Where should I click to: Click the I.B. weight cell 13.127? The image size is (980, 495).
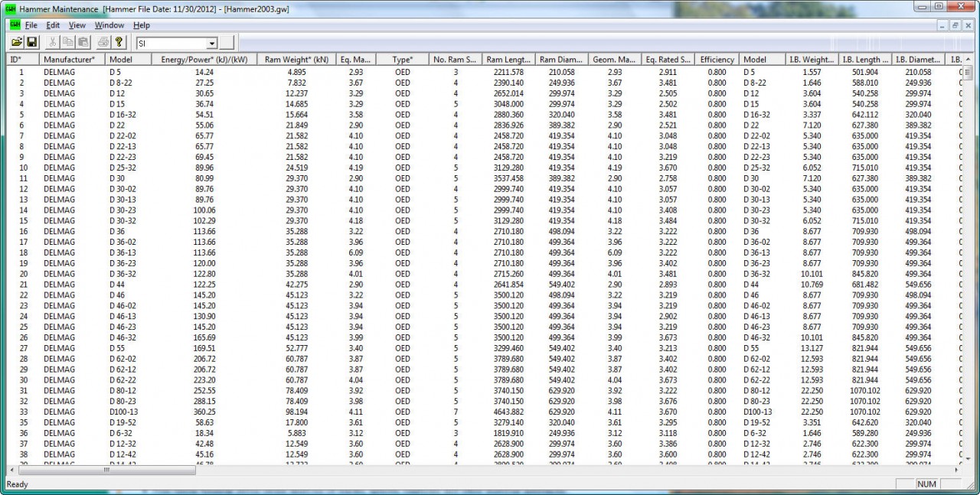tap(812, 348)
